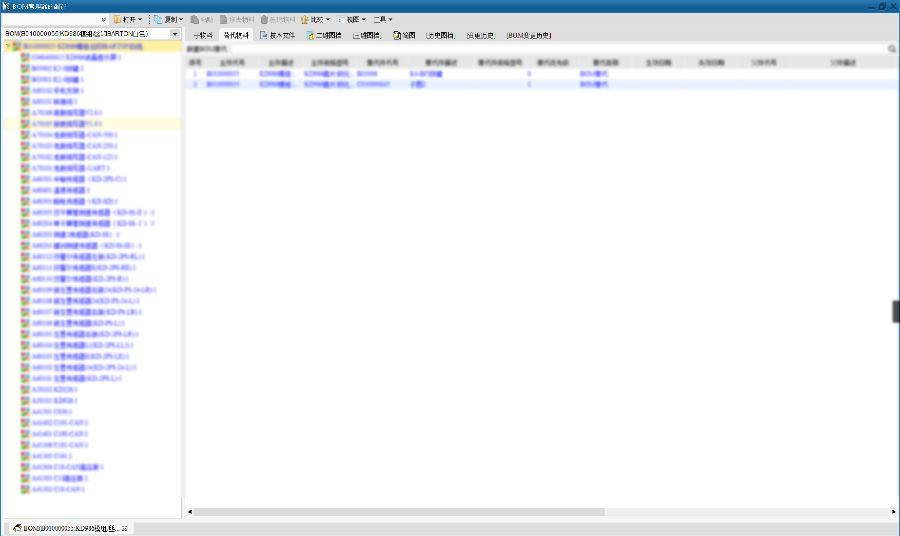
Task: Select table row number 2
Action: pyautogui.click(x=542, y=84)
